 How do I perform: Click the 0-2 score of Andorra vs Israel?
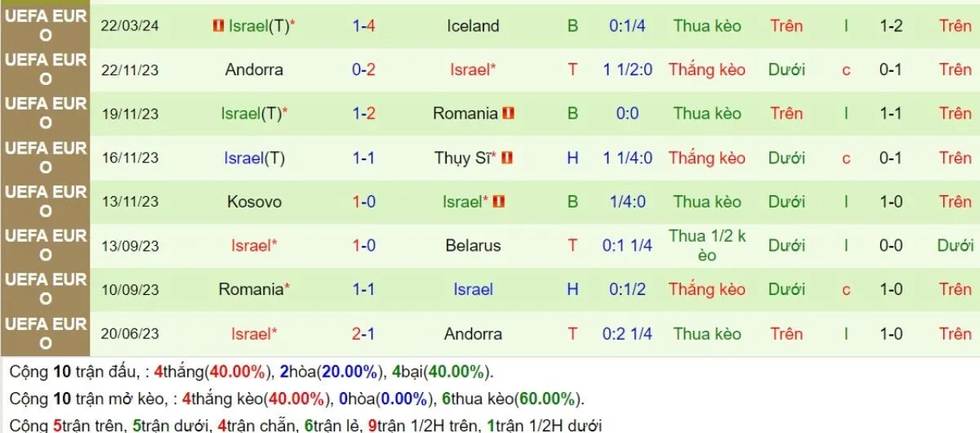coord(363,69)
